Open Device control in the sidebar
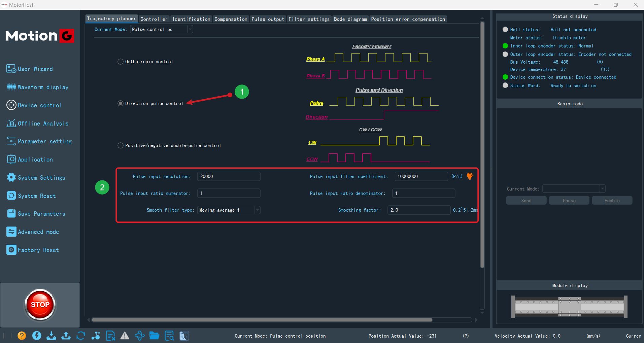The image size is (644, 343). [34, 105]
